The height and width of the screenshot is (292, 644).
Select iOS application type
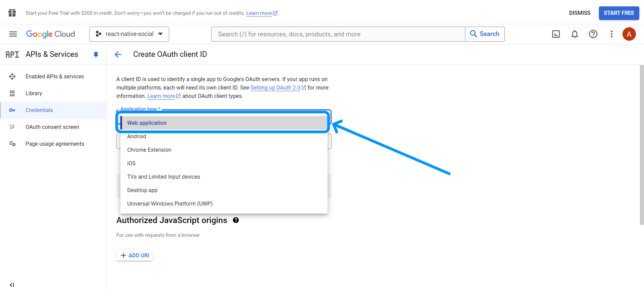click(x=224, y=163)
